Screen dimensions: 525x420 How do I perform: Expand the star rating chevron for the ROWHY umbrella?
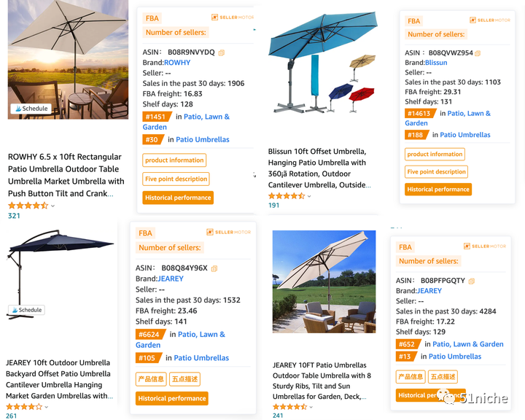53,206
